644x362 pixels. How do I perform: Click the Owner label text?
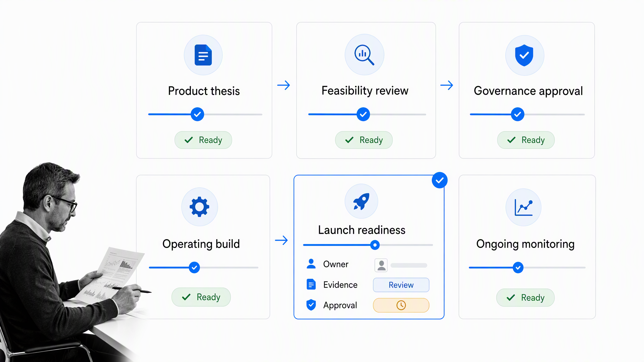(336, 264)
